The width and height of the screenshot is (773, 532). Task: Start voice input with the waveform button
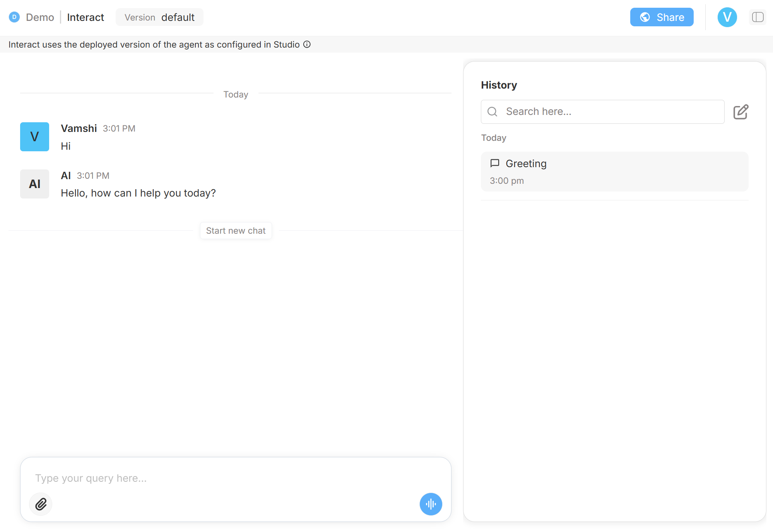431,504
